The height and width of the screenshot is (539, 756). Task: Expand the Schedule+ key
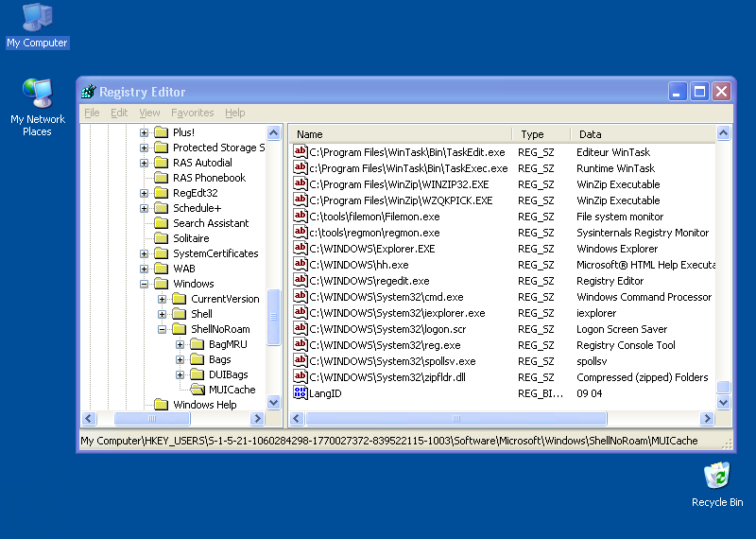pos(144,208)
